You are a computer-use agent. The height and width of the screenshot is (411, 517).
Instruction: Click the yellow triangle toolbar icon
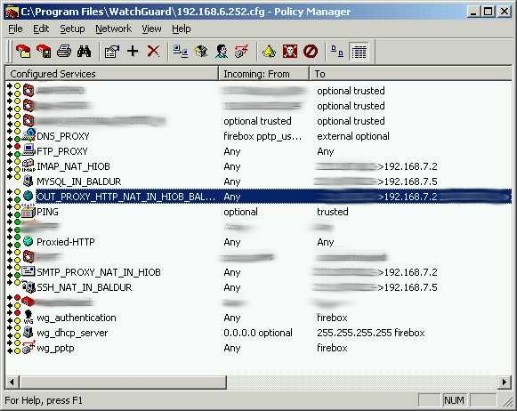[x=269, y=51]
